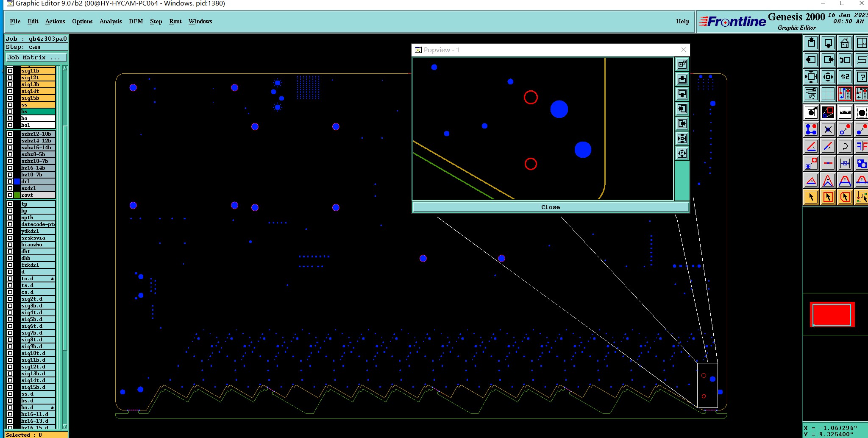Viewport: 868px width, 438px height.
Task: Select the plain yellow arrow select tool
Action: (x=811, y=197)
